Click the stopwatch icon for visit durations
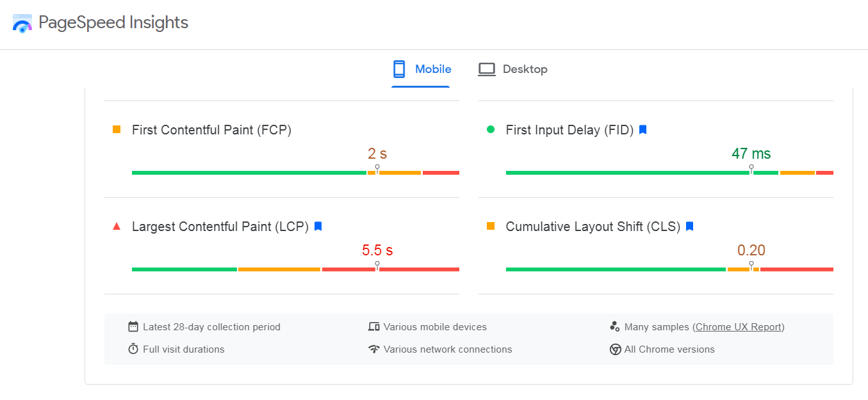Image resolution: width=868 pixels, height=400 pixels. pyautogui.click(x=133, y=349)
